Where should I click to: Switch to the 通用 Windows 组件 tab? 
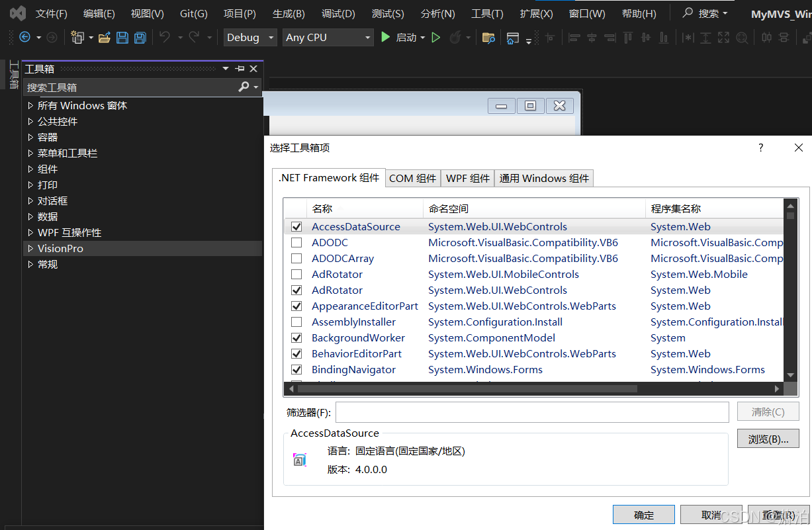pos(544,178)
